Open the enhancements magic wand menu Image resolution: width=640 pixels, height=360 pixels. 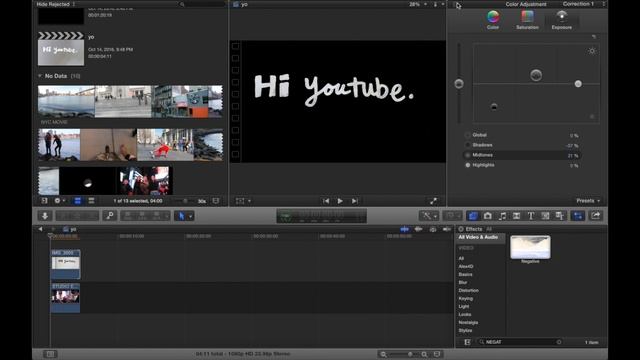[429, 216]
